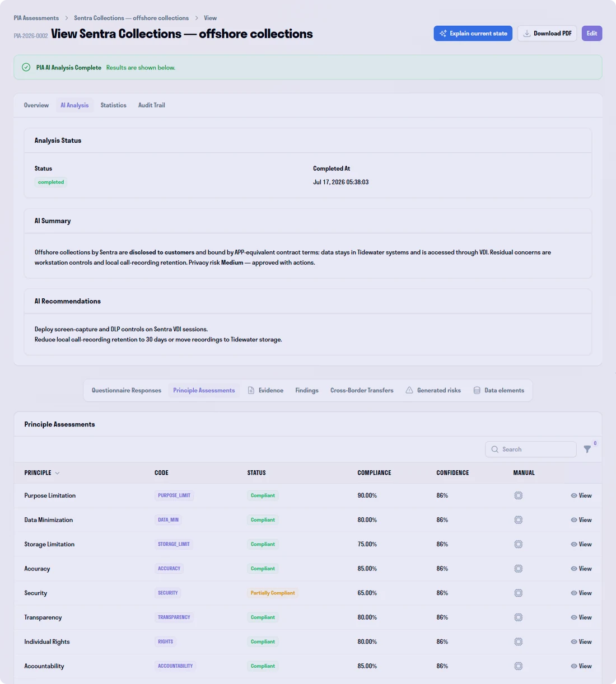Click the TRANSPARENCY code tag
The image size is (616, 684).
coord(174,617)
